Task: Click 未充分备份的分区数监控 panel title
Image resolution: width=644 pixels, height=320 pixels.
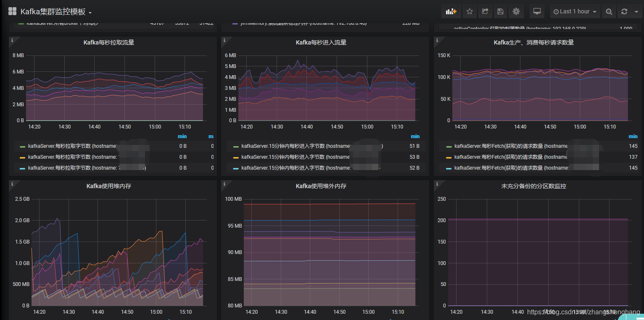Action: tap(534, 186)
